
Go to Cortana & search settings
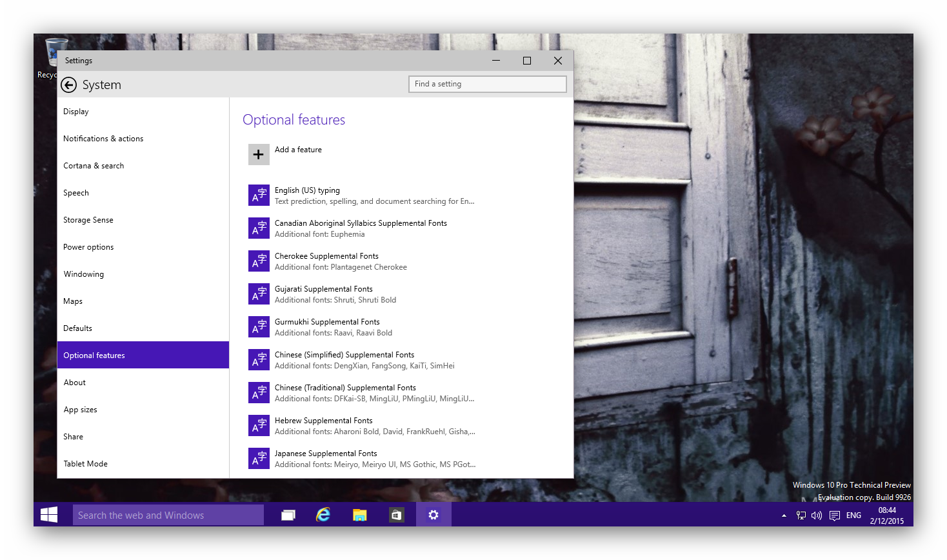click(x=143, y=166)
